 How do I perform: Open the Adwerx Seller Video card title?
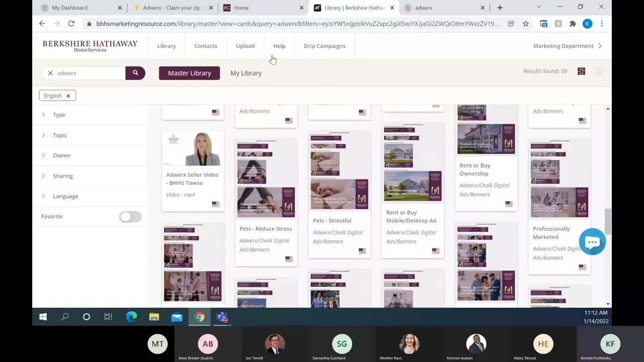click(x=192, y=179)
